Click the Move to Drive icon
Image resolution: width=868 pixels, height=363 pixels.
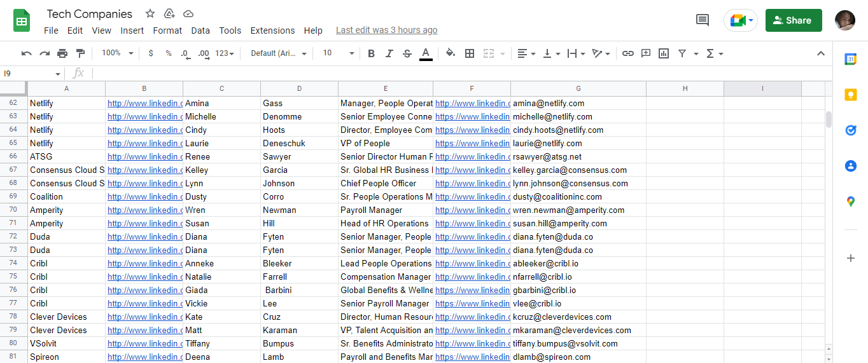(x=169, y=13)
